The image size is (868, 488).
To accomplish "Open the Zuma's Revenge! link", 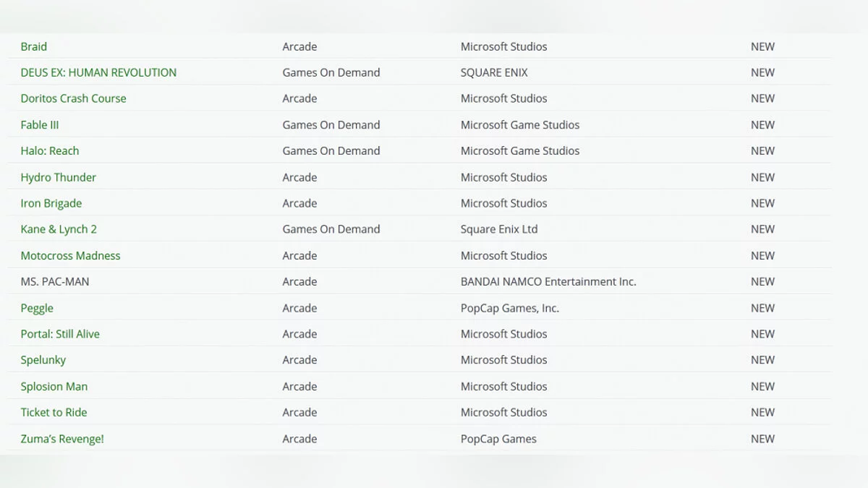I will (62, 439).
